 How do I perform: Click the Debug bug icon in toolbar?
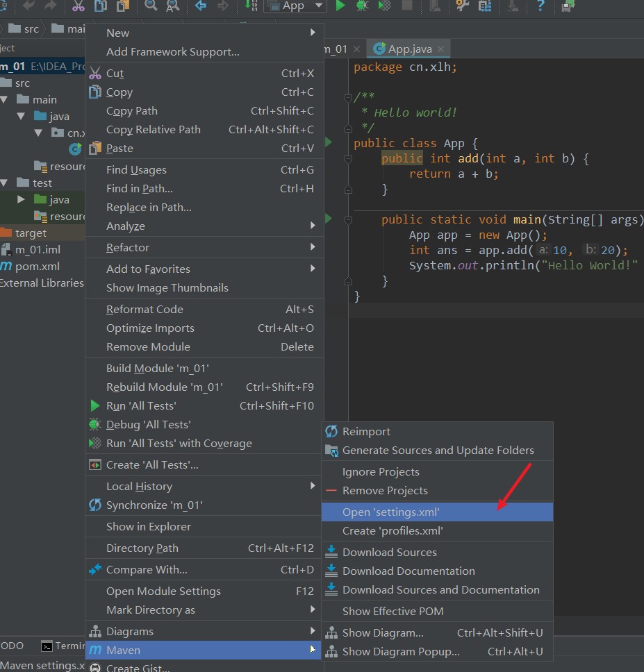point(362,6)
